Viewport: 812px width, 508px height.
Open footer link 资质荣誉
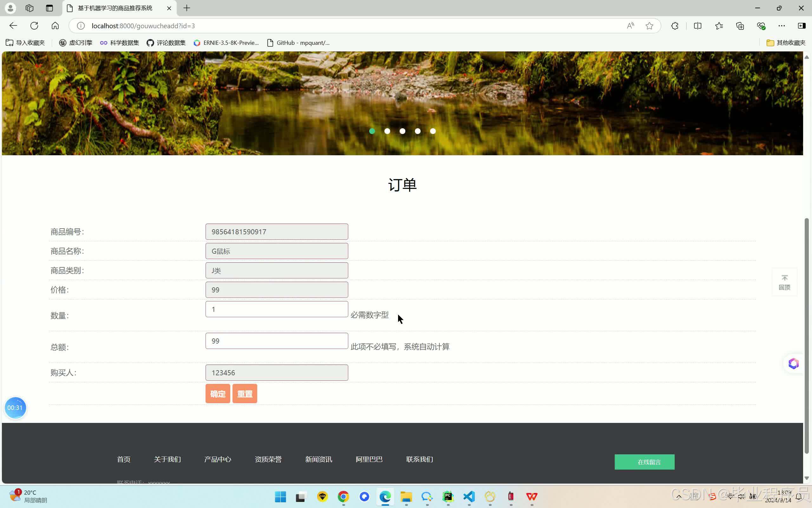[268, 459]
